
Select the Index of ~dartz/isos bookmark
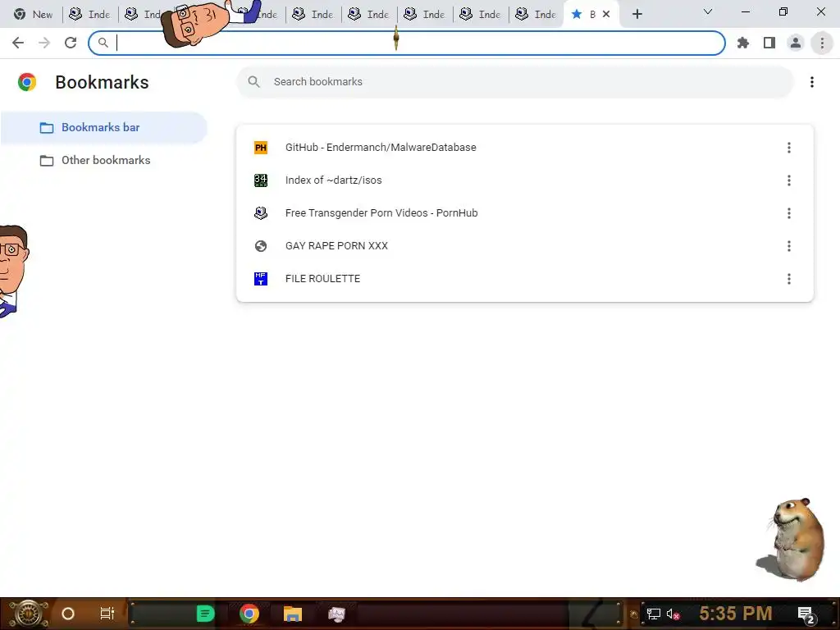[x=524, y=180]
